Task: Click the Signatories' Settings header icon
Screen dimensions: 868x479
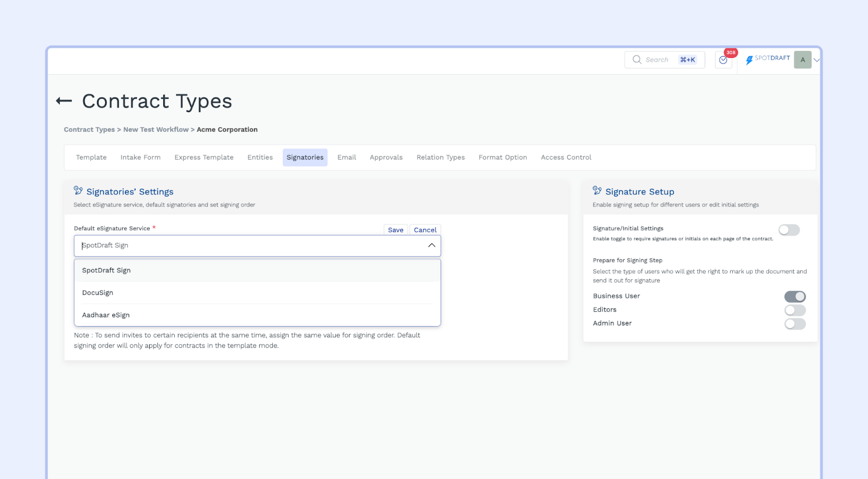Action: coord(78,191)
